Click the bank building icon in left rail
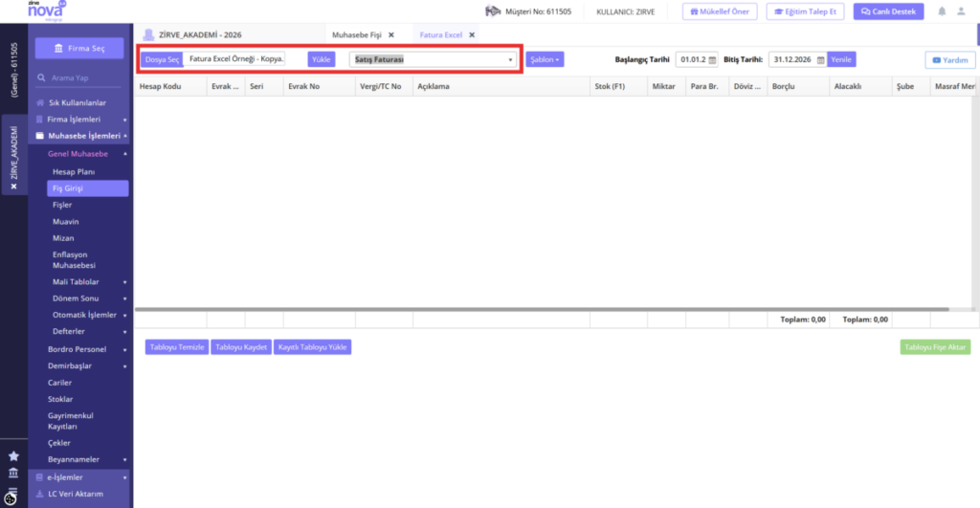 click(13, 473)
